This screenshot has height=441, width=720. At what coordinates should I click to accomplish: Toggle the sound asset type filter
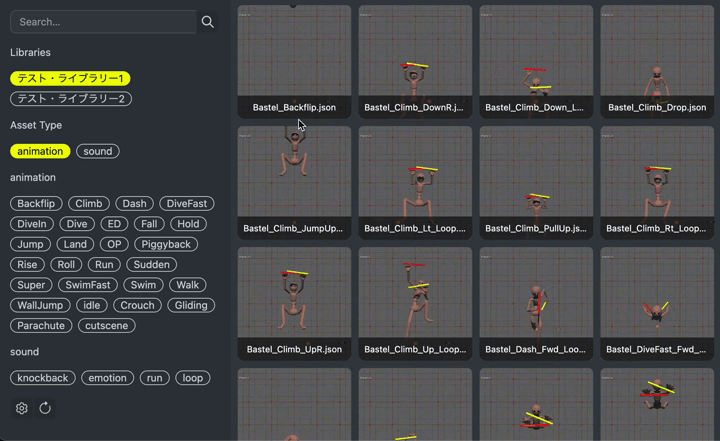point(98,151)
